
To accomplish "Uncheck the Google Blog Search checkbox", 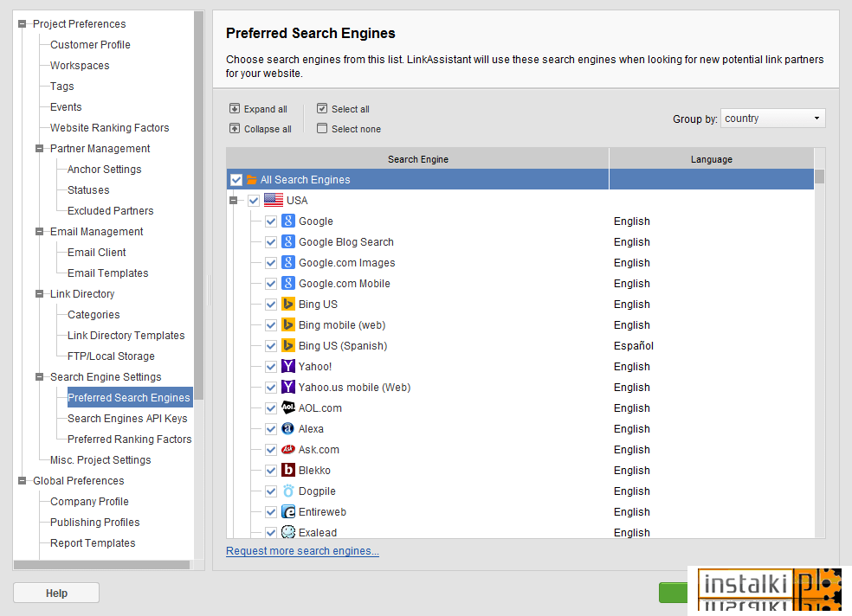I will tap(271, 242).
